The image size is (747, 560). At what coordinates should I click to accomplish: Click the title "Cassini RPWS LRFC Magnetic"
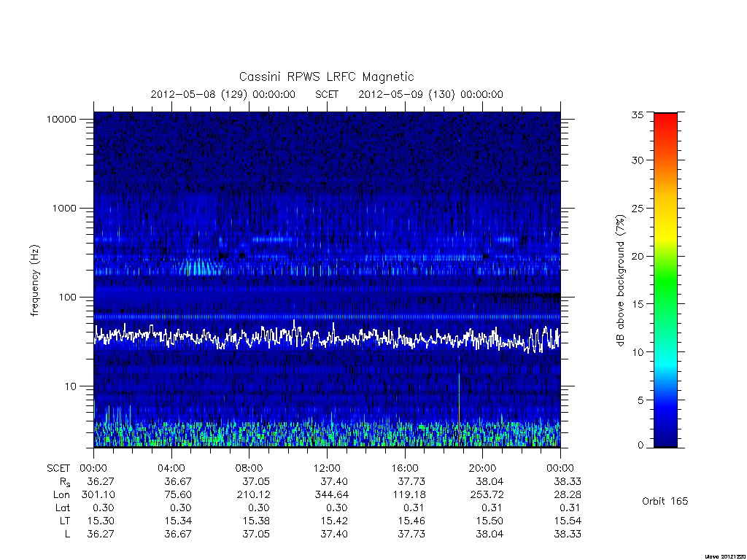pyautogui.click(x=326, y=77)
